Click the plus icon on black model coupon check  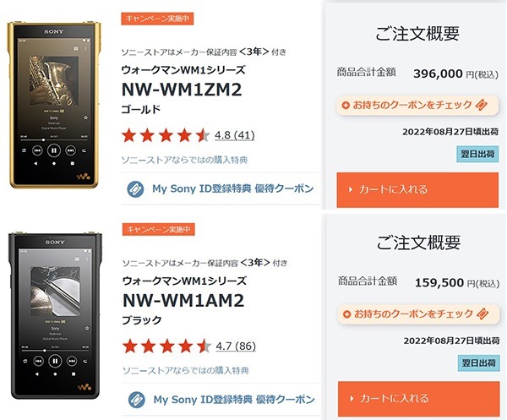coord(347,314)
